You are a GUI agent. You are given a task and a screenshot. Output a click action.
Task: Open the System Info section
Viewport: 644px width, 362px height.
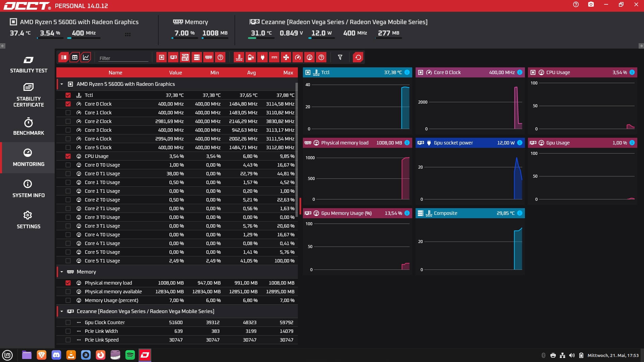[x=29, y=189]
